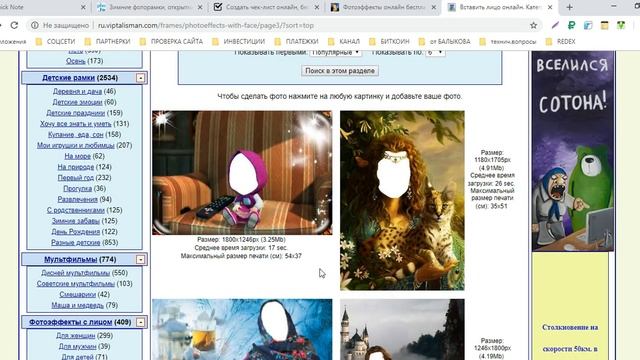Open the СОЦСЕТИ bookmarks folder

(x=56, y=41)
